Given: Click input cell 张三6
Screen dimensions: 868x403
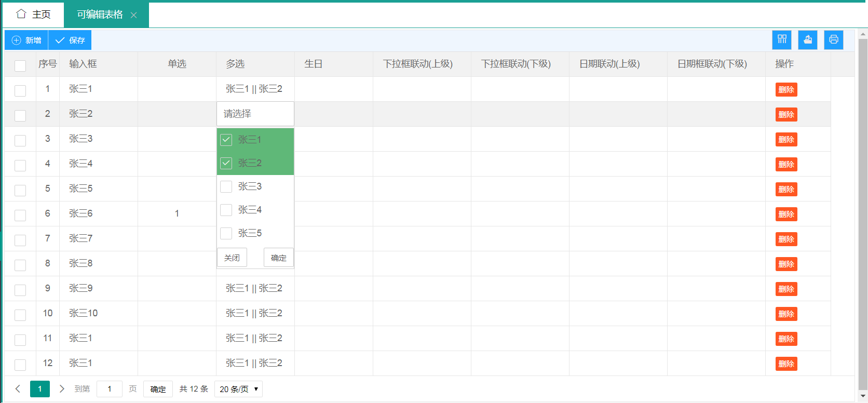Looking at the screenshot, I should point(99,213).
